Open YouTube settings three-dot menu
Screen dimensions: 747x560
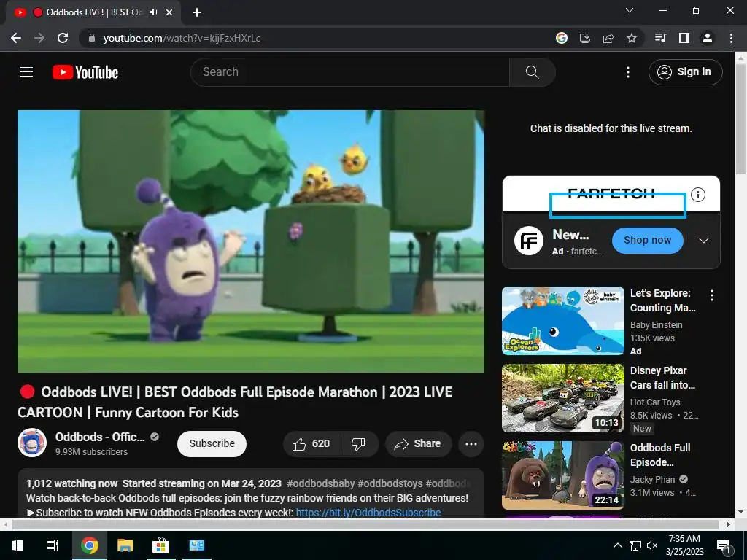tap(628, 72)
